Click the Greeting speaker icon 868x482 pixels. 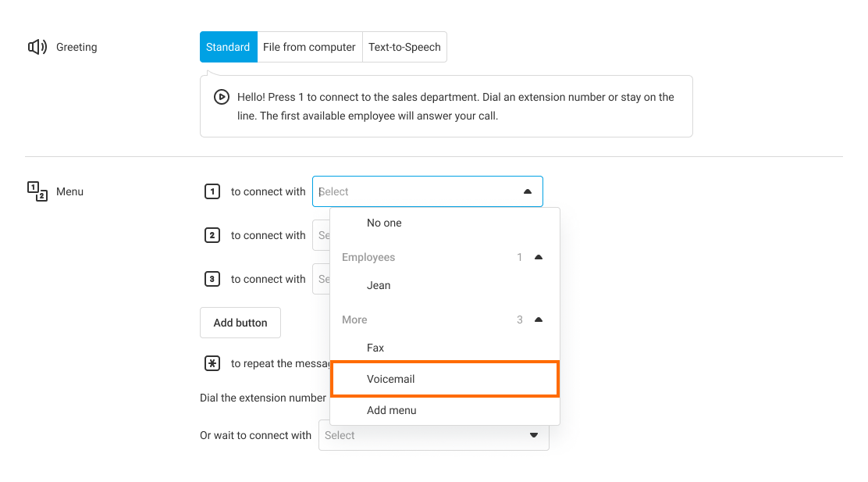click(x=37, y=47)
